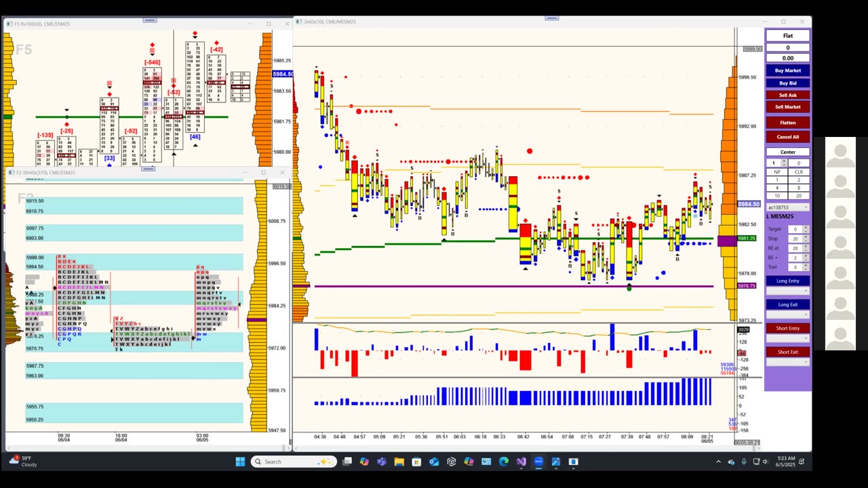Screen dimensions: 868x488
Task: Flatten the current position
Action: [787, 123]
